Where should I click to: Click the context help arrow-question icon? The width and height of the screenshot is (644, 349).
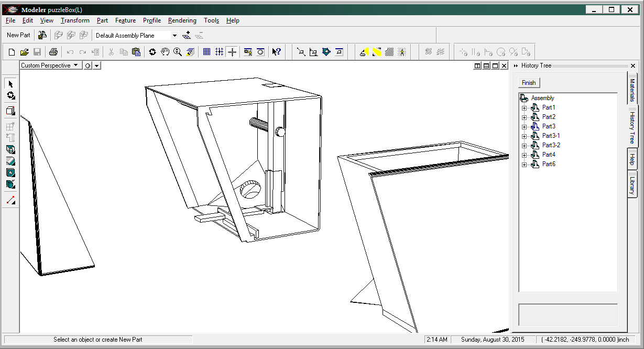(x=277, y=52)
